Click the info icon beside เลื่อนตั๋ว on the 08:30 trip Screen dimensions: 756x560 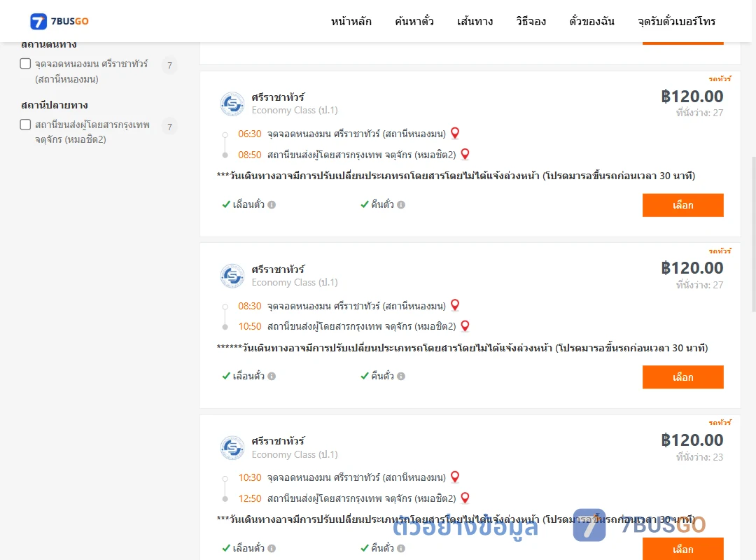272,376
